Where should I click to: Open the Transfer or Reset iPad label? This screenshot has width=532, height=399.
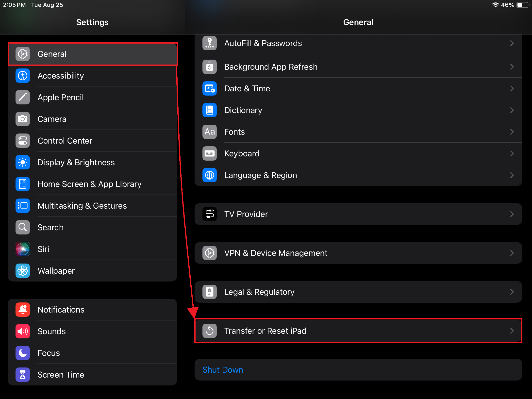[x=265, y=331]
